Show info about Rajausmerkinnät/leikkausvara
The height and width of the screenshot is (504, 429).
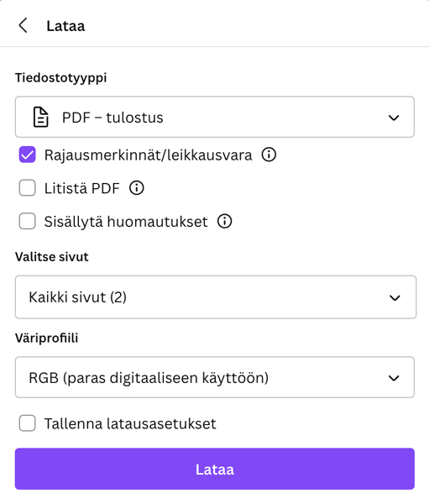269,155
